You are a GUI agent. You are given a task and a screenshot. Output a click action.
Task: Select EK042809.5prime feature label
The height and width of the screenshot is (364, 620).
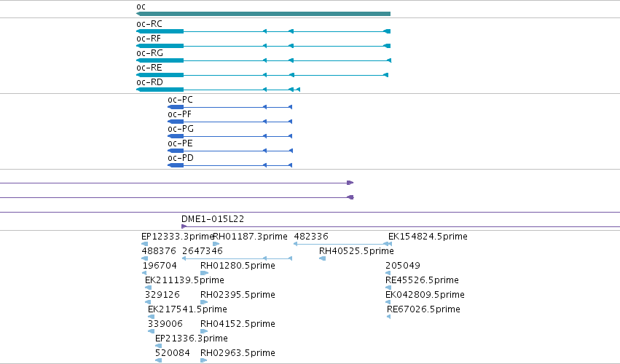(425, 295)
